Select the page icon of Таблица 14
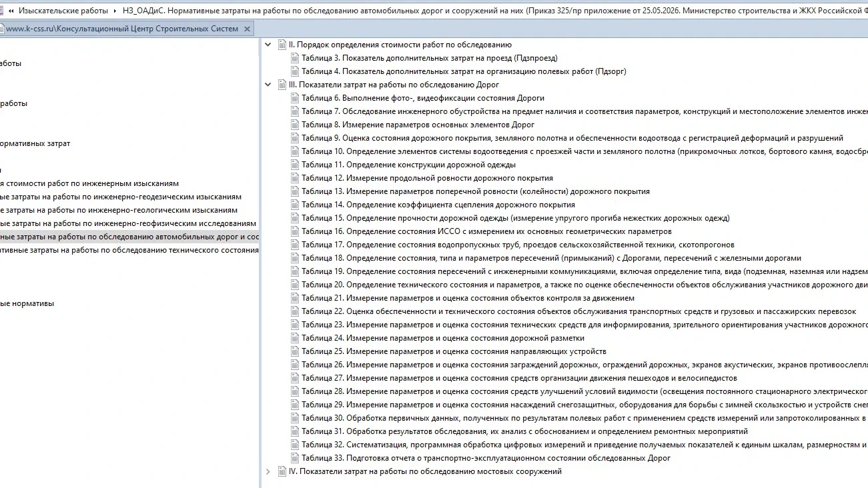Image resolution: width=868 pixels, height=488 pixels. 295,205
